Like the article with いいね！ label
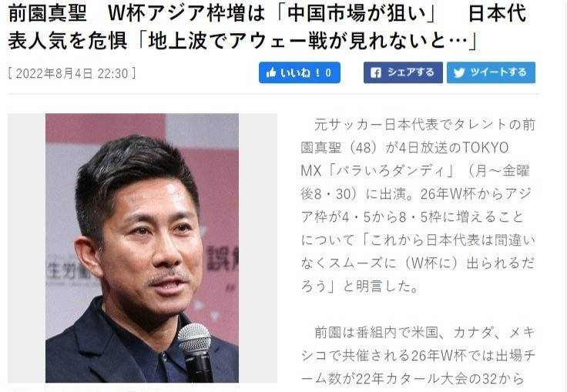Viewport: 567px width, 392px height. pyautogui.click(x=300, y=72)
